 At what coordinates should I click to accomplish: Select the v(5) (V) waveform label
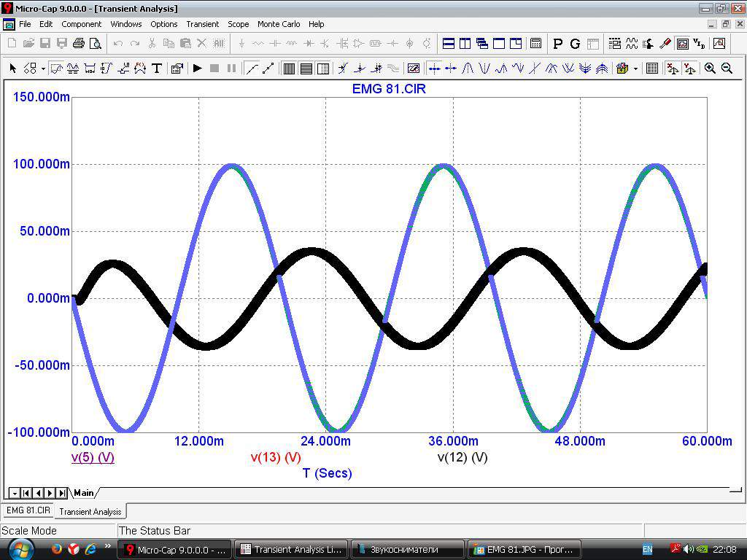click(x=93, y=457)
